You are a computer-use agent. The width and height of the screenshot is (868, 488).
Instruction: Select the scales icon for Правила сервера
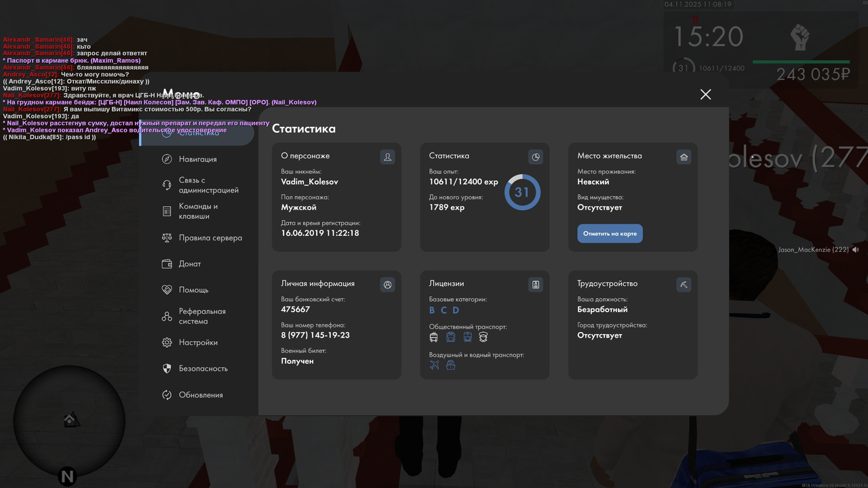[167, 238]
